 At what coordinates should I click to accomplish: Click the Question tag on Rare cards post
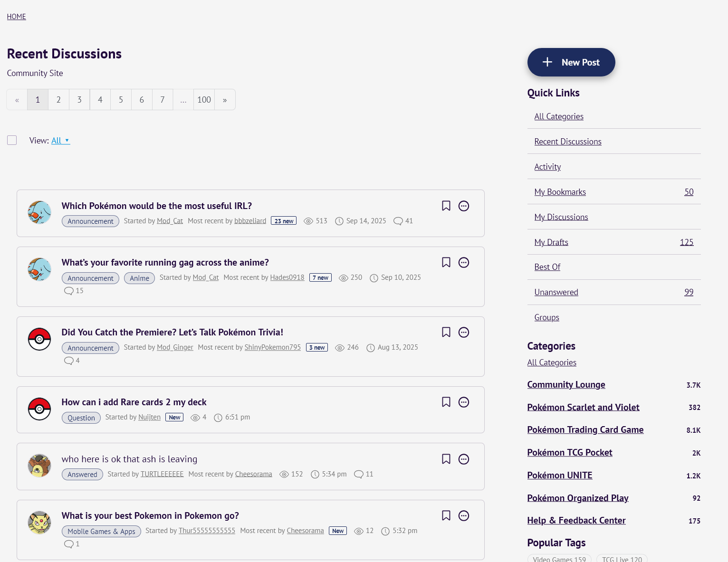tap(81, 418)
